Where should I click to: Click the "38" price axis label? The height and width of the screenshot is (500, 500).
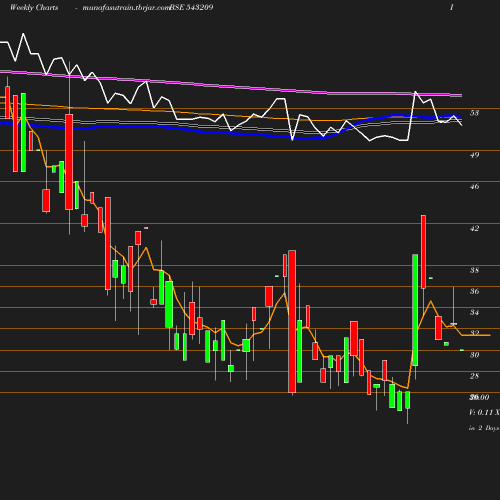[x=474, y=270]
